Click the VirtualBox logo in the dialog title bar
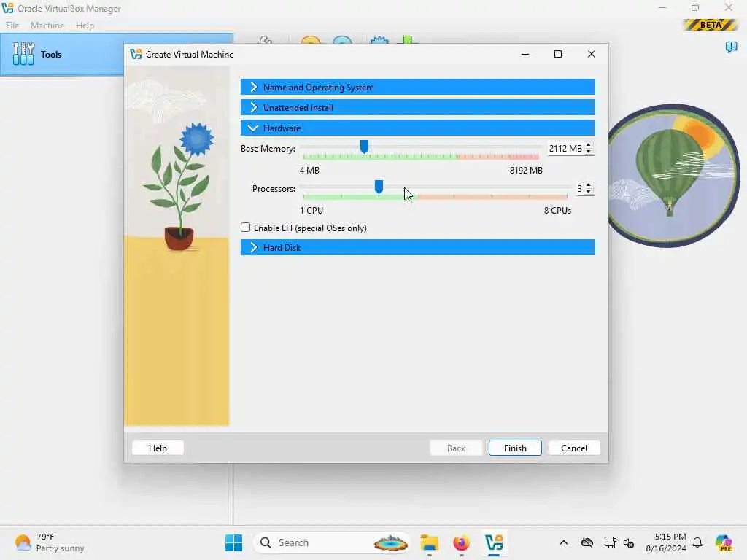 click(136, 54)
